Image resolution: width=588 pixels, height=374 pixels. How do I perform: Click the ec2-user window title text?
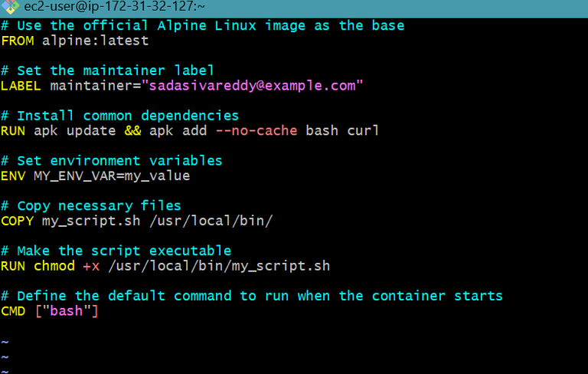pos(114,6)
